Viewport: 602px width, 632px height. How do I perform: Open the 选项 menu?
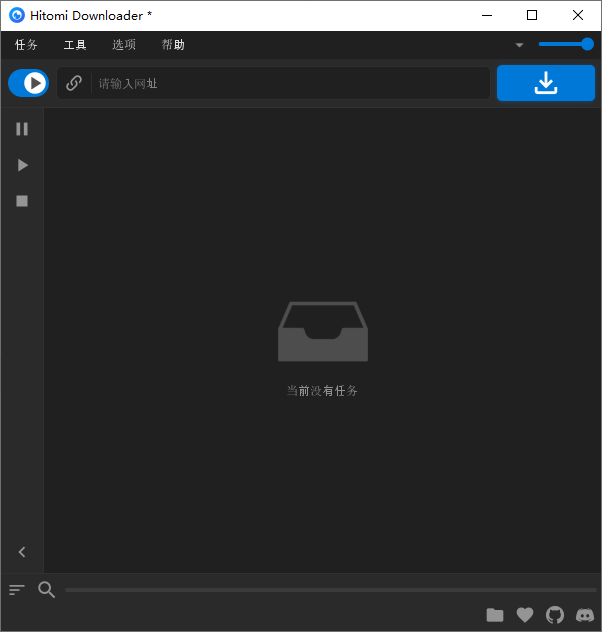(x=124, y=45)
